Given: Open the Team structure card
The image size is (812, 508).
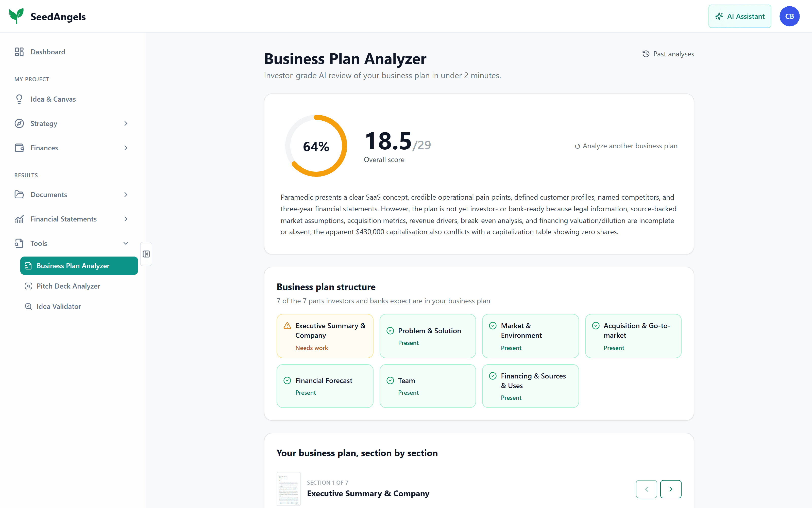Looking at the screenshot, I should click(428, 386).
